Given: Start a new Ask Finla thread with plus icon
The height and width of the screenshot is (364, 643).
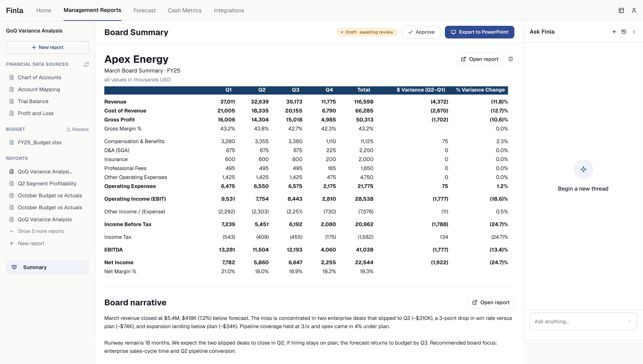Looking at the screenshot, I should click(x=614, y=32).
